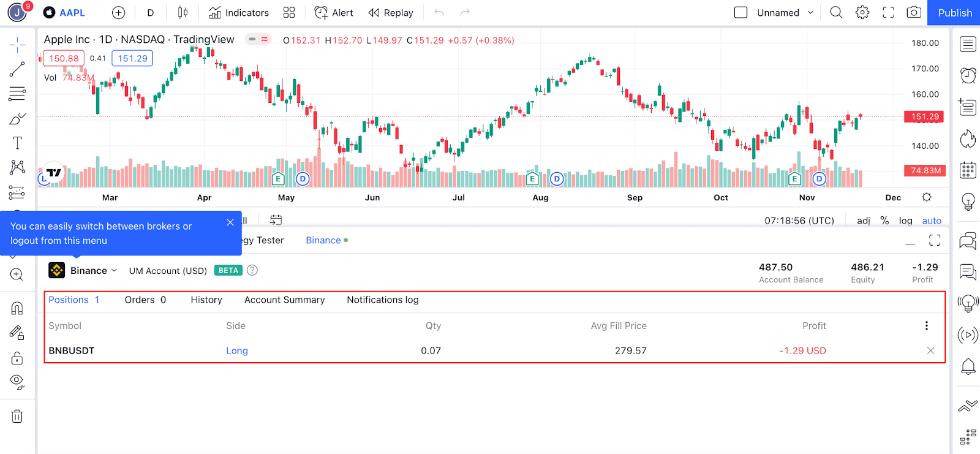Image resolution: width=980 pixels, height=454 pixels.
Task: Select the text annotation tool
Action: coord(17,143)
